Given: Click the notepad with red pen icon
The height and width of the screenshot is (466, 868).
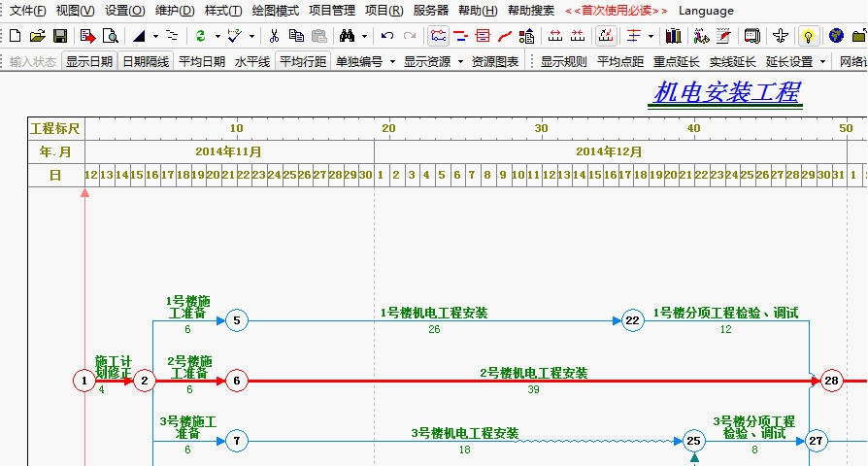Looking at the screenshot, I should [x=723, y=37].
